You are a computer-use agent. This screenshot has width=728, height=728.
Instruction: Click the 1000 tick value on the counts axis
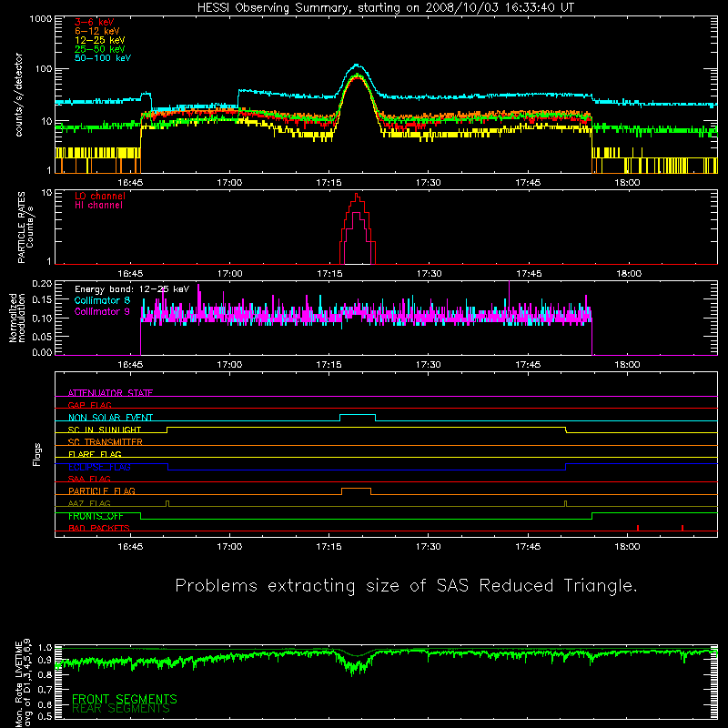41,19
